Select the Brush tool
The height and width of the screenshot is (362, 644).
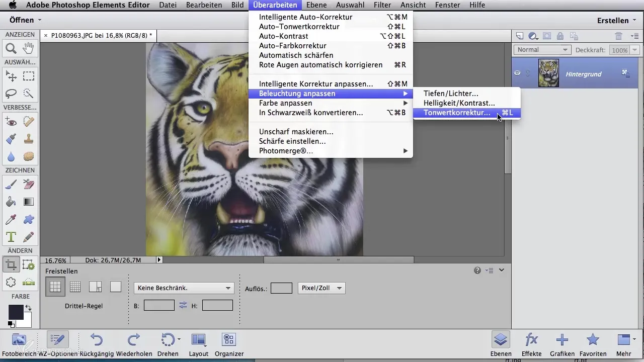click(x=11, y=185)
